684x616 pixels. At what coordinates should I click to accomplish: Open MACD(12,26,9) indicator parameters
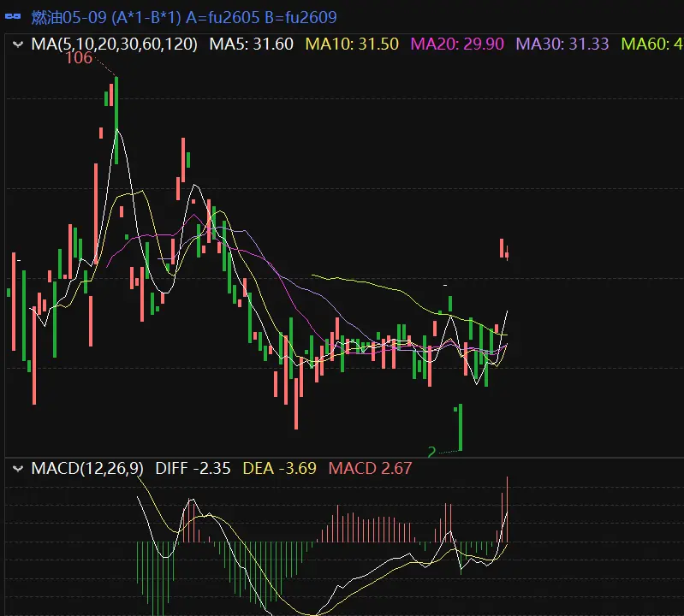(87, 468)
